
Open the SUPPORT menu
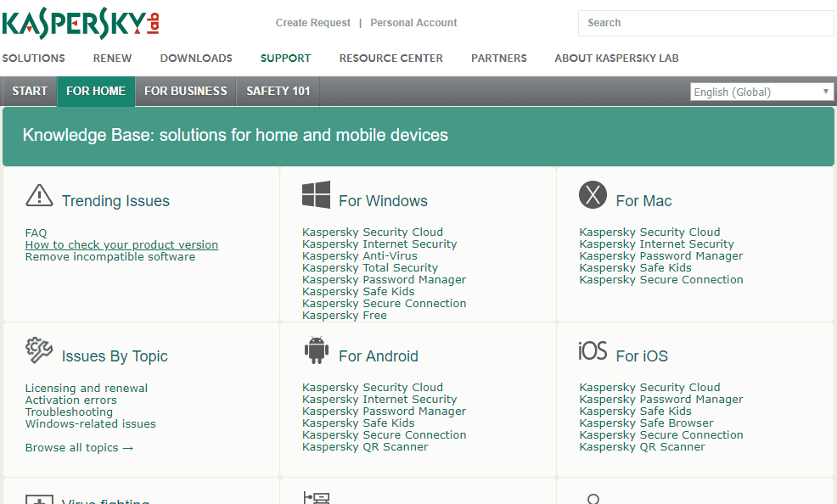(x=285, y=58)
